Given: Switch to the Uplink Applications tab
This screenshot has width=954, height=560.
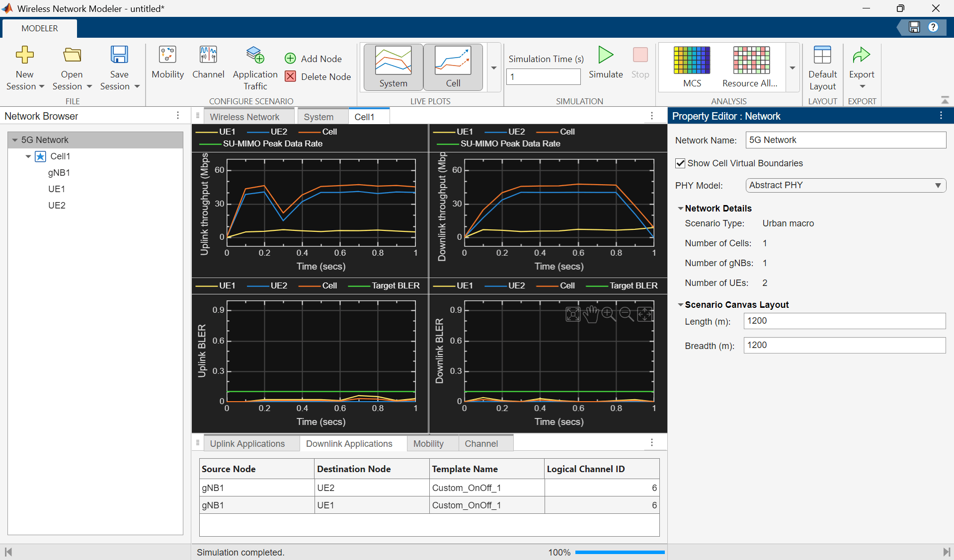Looking at the screenshot, I should (x=247, y=443).
